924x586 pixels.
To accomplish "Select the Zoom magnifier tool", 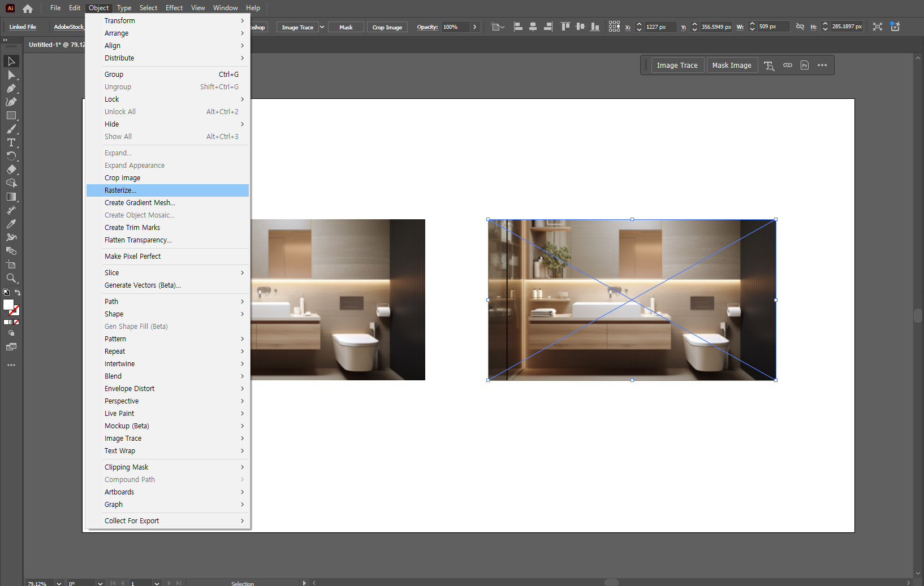I will coord(11,278).
